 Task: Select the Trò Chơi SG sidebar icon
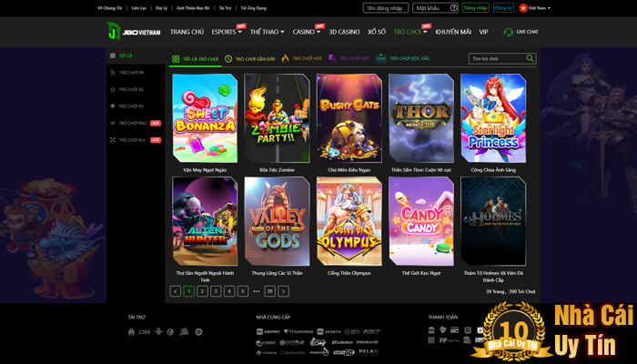tap(113, 89)
